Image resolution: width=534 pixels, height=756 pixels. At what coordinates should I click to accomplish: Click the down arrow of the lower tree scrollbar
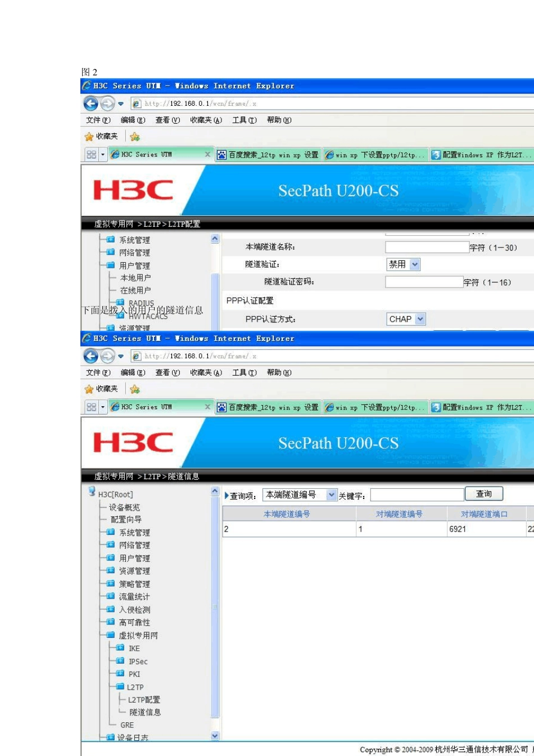215,736
